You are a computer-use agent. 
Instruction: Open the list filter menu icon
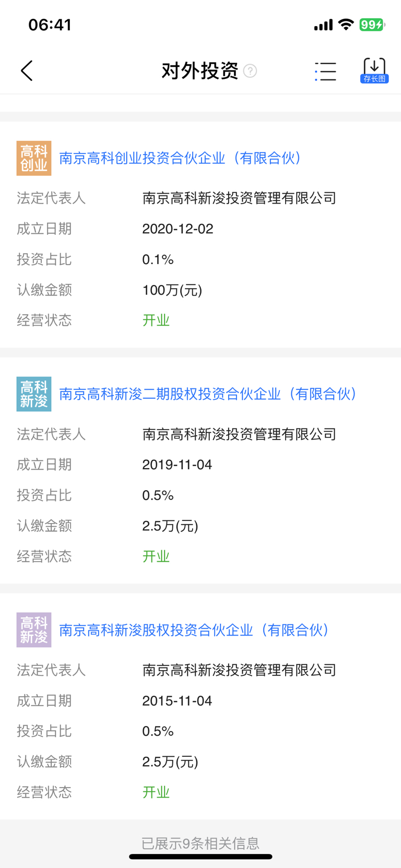(x=325, y=71)
